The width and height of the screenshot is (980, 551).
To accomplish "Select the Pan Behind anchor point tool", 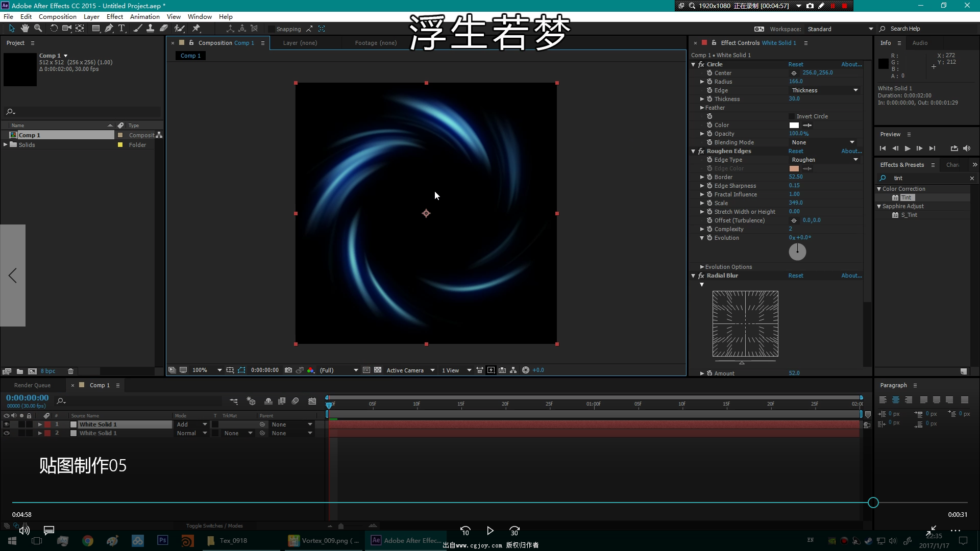I will 80,29.
